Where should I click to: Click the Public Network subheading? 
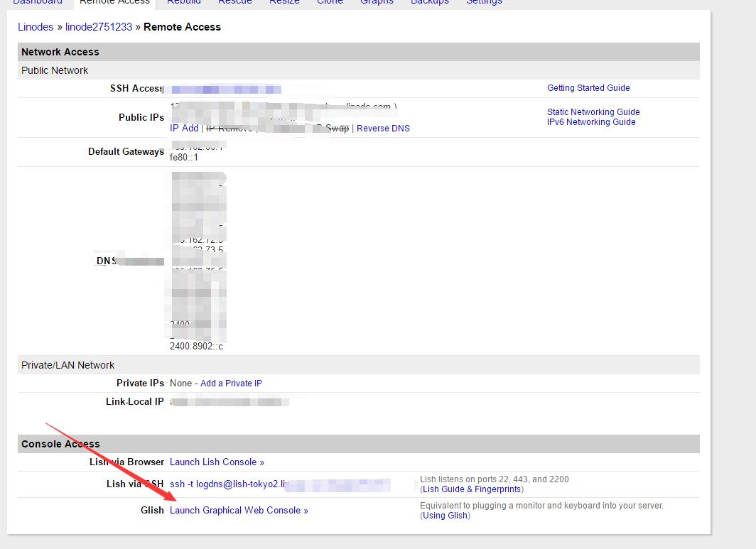pyautogui.click(x=359, y=70)
